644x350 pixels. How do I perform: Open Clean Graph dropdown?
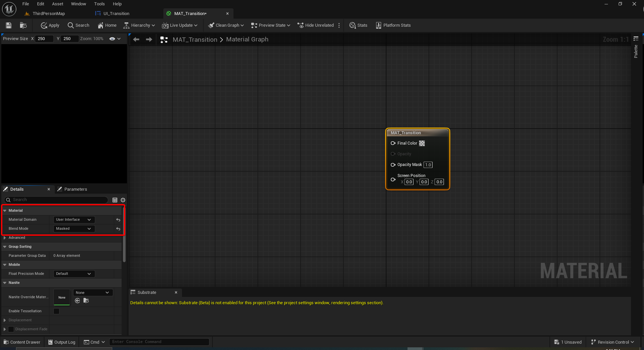tap(226, 25)
